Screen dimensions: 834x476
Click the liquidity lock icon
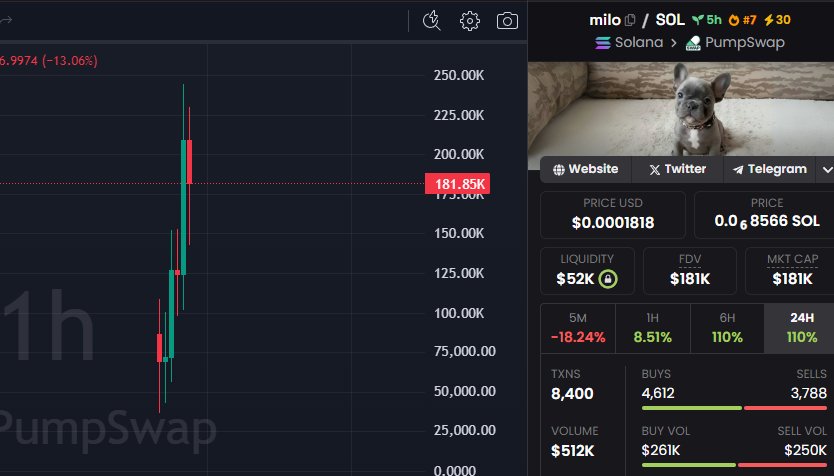click(x=608, y=279)
